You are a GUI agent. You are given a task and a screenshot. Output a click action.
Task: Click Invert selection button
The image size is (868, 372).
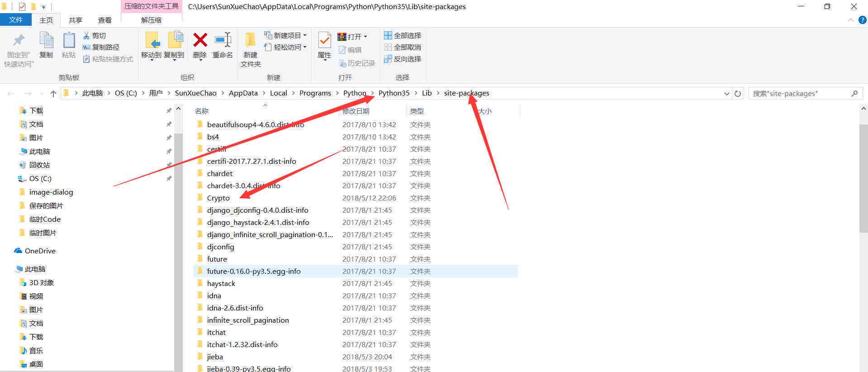click(x=403, y=59)
